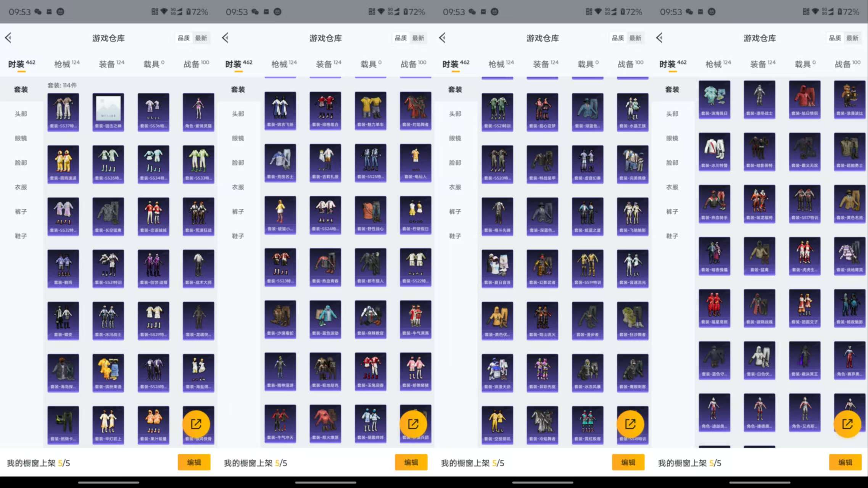The width and height of the screenshot is (868, 488).
Task: Choose 衣服 from the left category list
Action: (x=21, y=187)
